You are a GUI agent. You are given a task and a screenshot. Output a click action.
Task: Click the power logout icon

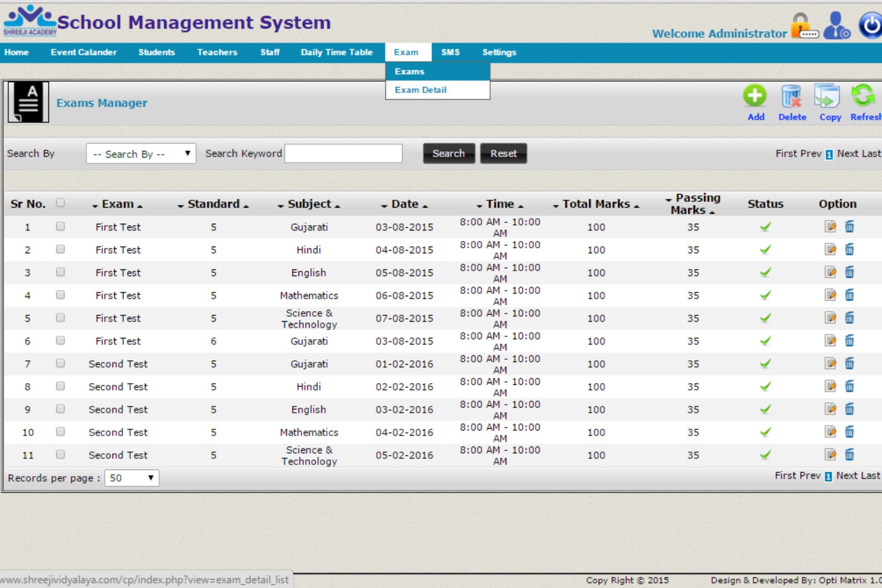tap(870, 26)
